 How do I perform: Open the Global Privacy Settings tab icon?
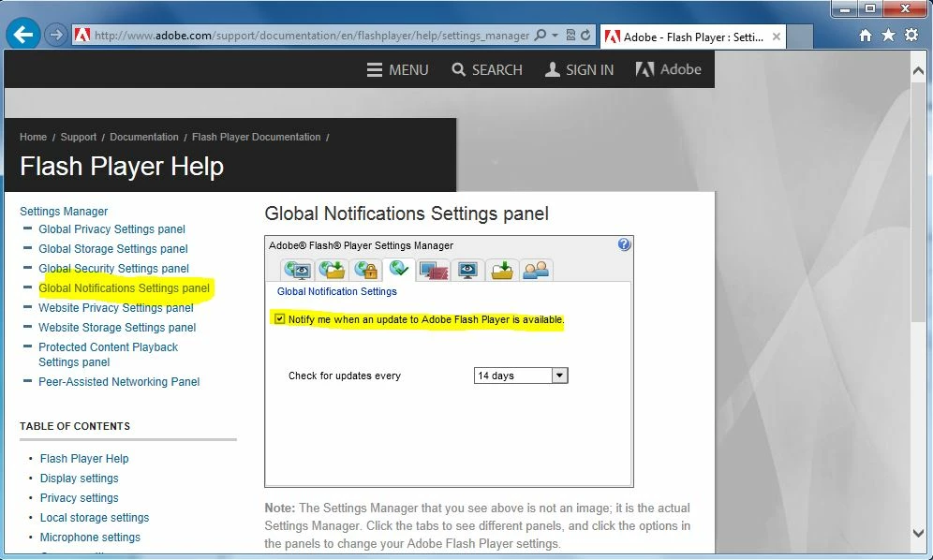298,271
